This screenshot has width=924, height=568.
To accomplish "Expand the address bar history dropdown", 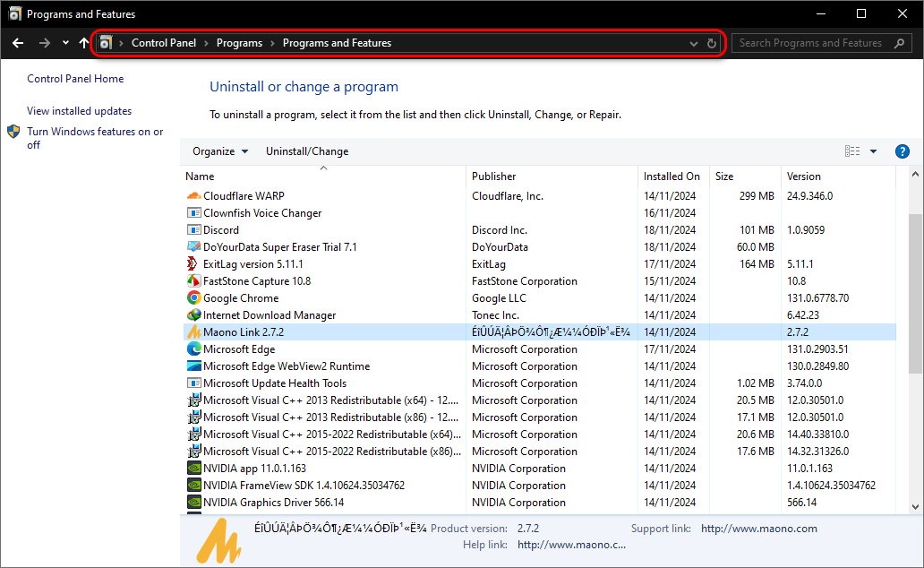I will [694, 44].
